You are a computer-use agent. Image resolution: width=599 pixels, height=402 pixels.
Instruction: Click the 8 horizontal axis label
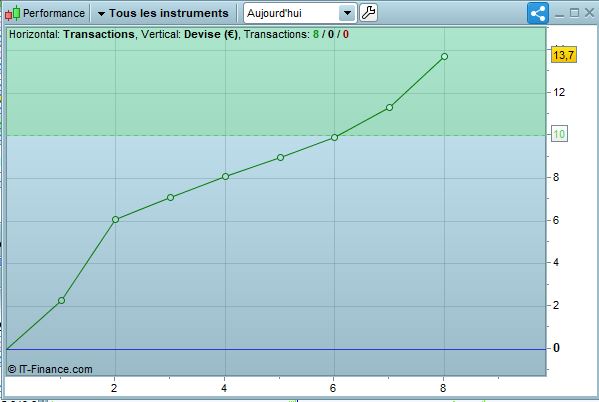click(443, 388)
